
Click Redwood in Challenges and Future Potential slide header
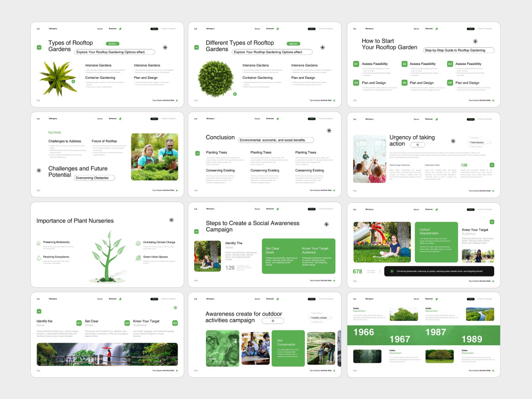pos(113,119)
